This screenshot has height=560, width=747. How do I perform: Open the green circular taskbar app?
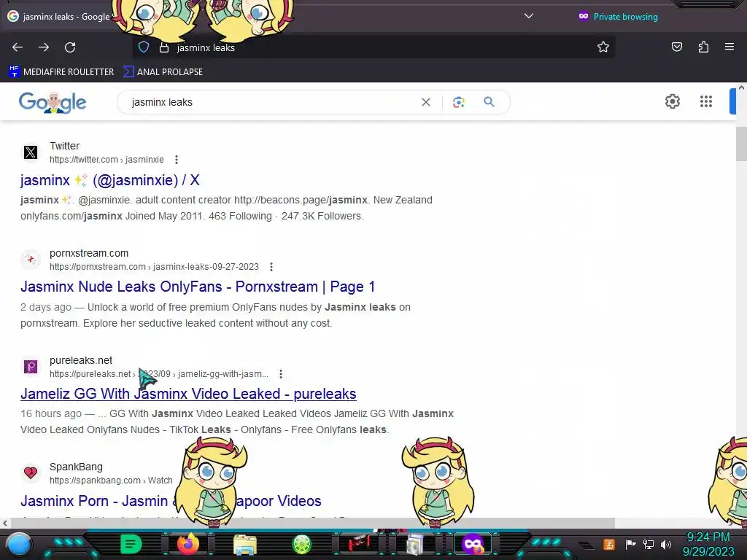pos(301,544)
